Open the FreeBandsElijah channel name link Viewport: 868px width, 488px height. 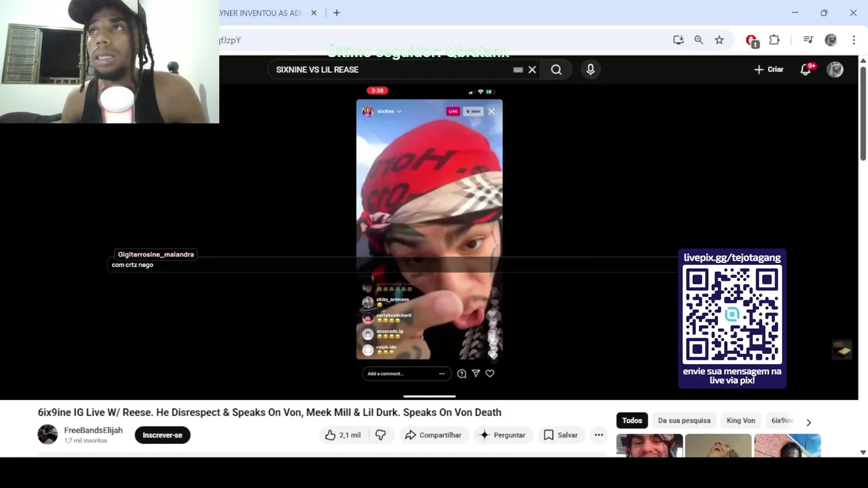click(93, 430)
